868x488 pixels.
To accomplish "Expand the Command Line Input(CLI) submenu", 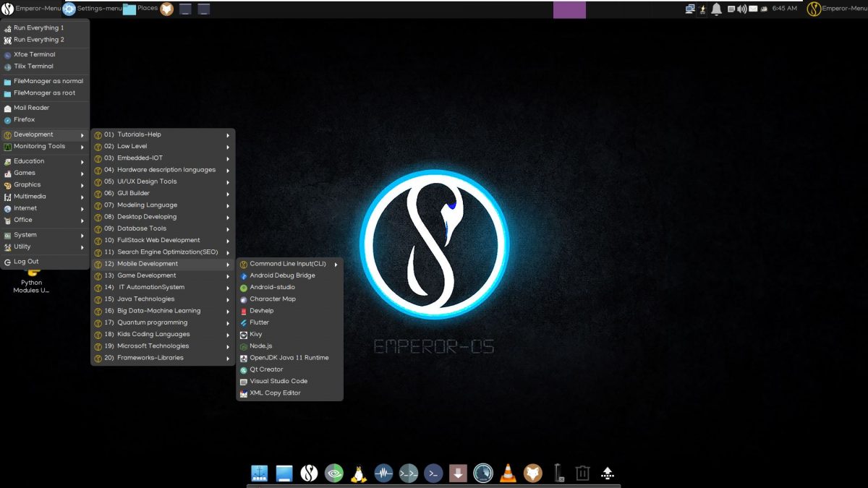I will point(288,264).
